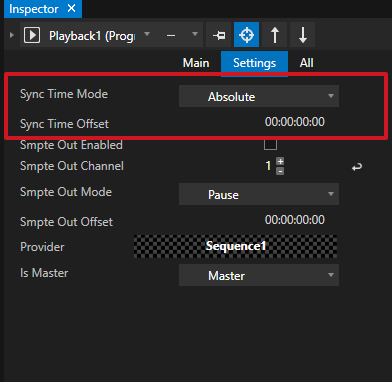Open the Smpte Out Mode Pause dropdown
Image resolution: width=392 pixels, height=382 pixels.
259,194
